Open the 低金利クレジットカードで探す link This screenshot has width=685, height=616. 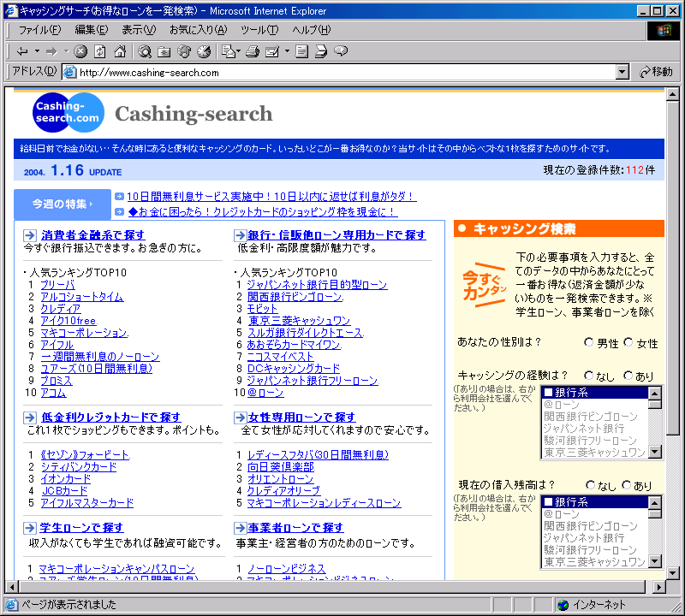coord(111,418)
